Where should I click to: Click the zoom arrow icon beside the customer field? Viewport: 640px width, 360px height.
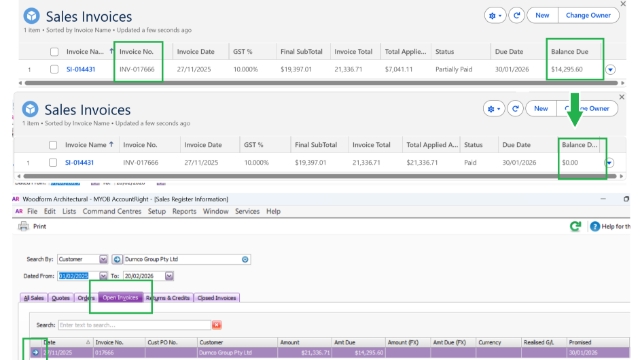[117, 259]
